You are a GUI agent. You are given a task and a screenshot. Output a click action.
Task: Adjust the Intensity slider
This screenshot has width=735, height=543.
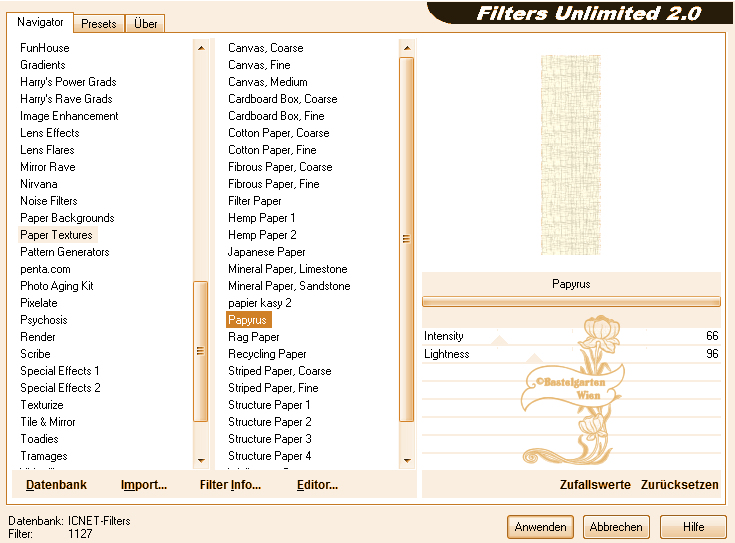pyautogui.click(x=500, y=340)
